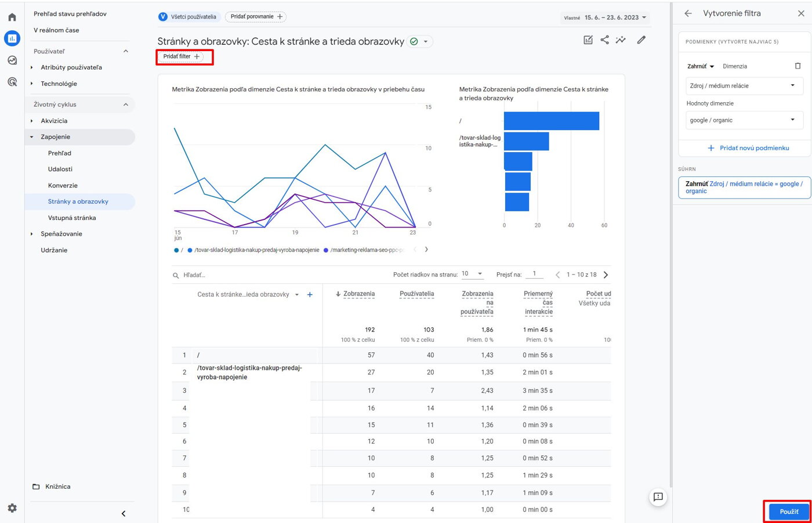This screenshot has height=523, width=812.
Task: Click legend item /marketing-reklama-seo-ppc
Action: pos(364,250)
